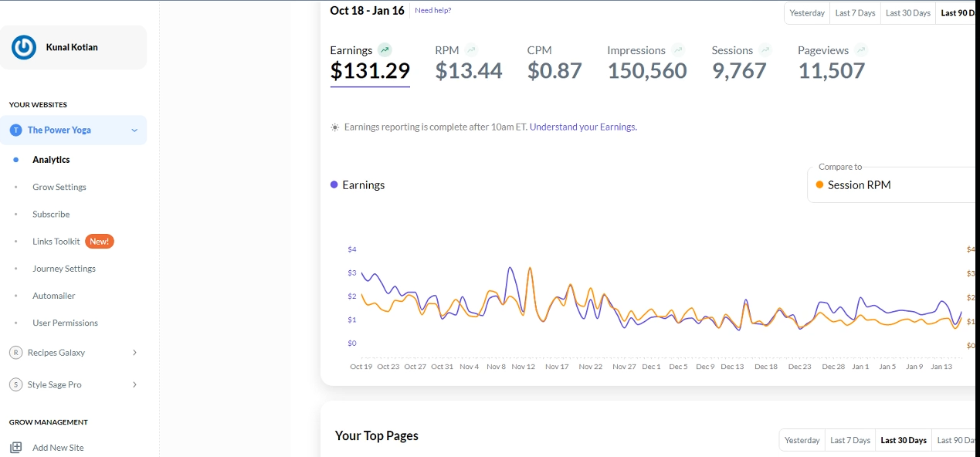This screenshot has height=457, width=980.
Task: Open Understand your Earnings link
Action: 583,127
